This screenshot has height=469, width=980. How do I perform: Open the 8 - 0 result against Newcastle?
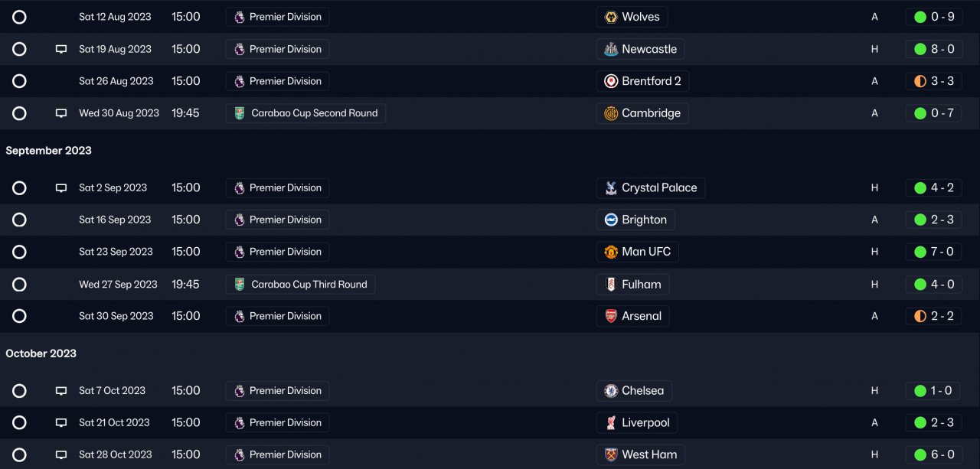click(x=942, y=49)
